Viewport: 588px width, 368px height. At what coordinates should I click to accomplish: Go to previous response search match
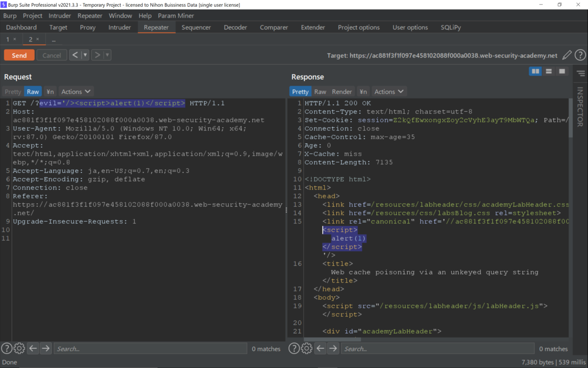pos(320,348)
